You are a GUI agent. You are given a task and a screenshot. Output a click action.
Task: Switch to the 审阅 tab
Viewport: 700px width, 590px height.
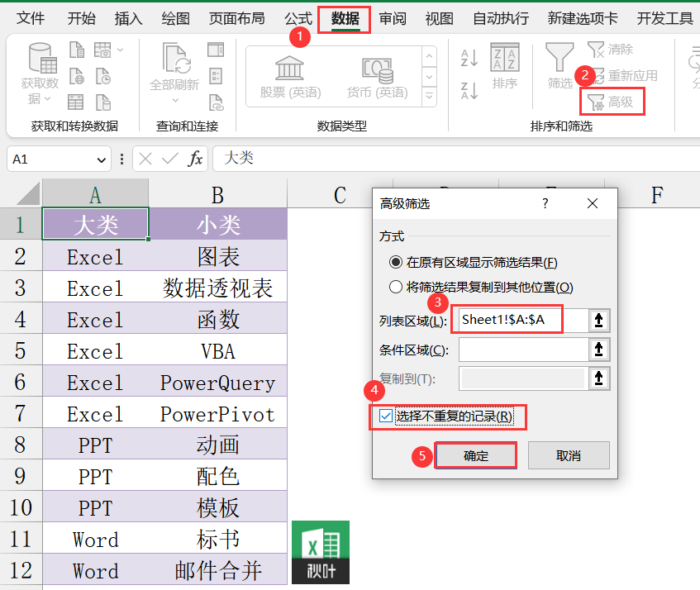tap(393, 18)
